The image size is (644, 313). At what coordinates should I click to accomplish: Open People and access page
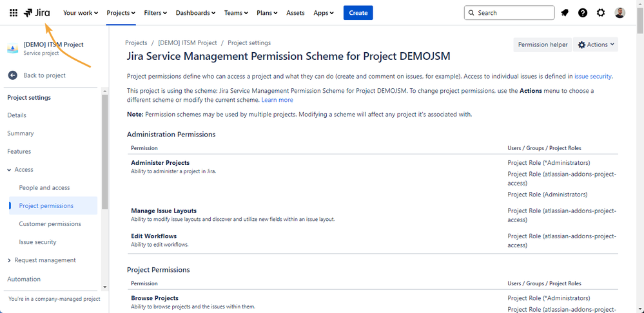[x=44, y=187]
